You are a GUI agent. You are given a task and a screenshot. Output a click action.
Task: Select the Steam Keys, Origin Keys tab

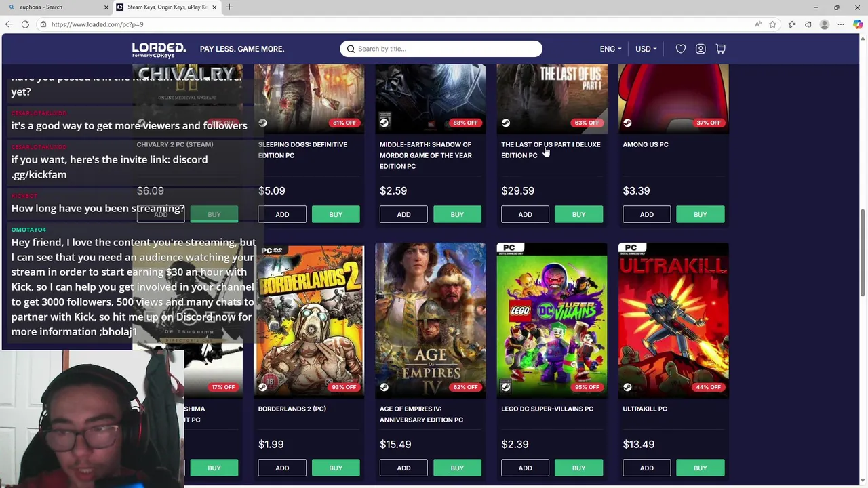point(166,7)
